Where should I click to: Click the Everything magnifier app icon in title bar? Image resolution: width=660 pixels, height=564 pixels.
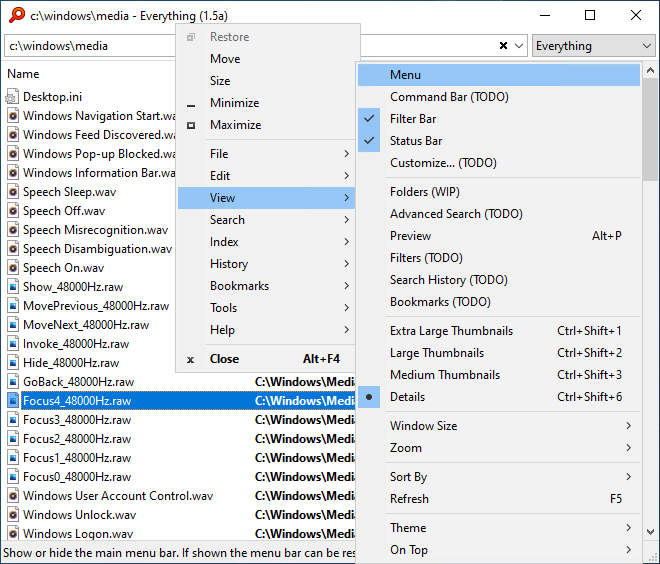pyautogui.click(x=16, y=15)
